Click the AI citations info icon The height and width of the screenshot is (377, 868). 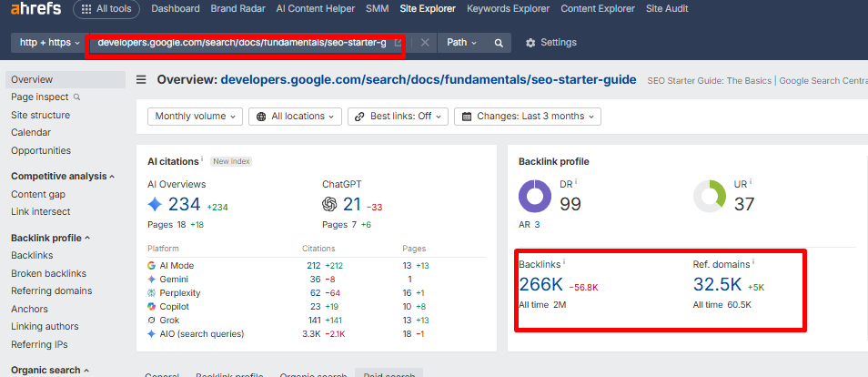click(x=202, y=159)
